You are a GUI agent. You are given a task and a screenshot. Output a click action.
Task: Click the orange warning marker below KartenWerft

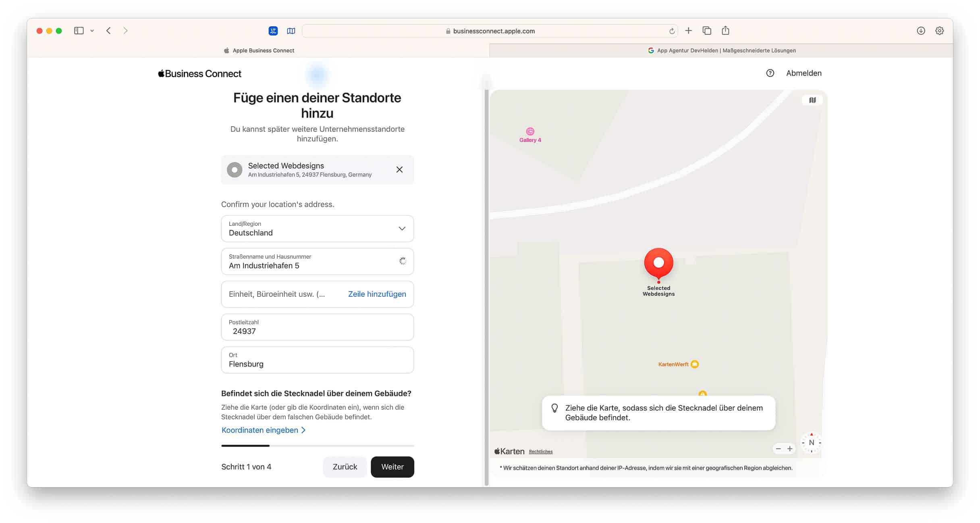(702, 393)
